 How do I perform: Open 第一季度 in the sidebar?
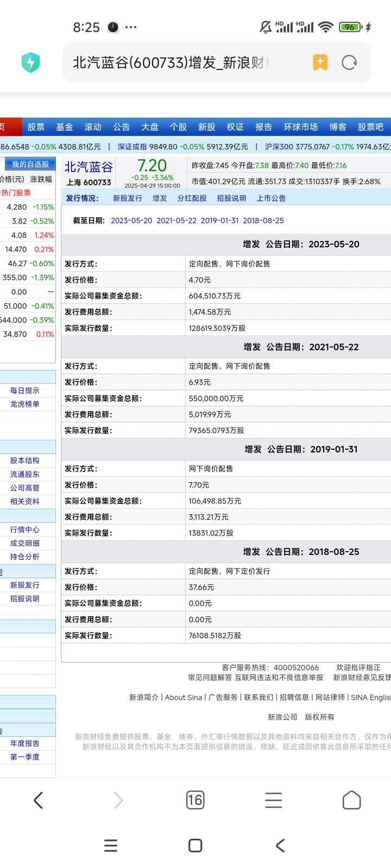(24, 757)
